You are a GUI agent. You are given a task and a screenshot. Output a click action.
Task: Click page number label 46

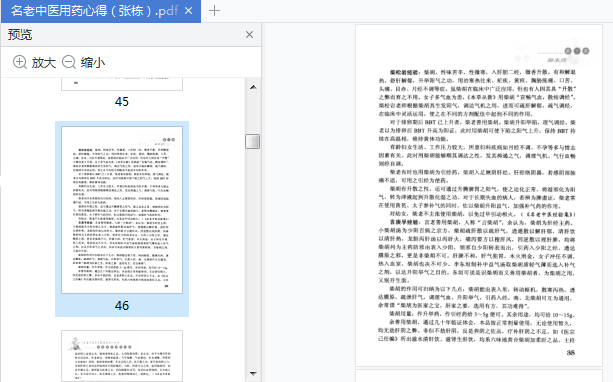[122, 305]
